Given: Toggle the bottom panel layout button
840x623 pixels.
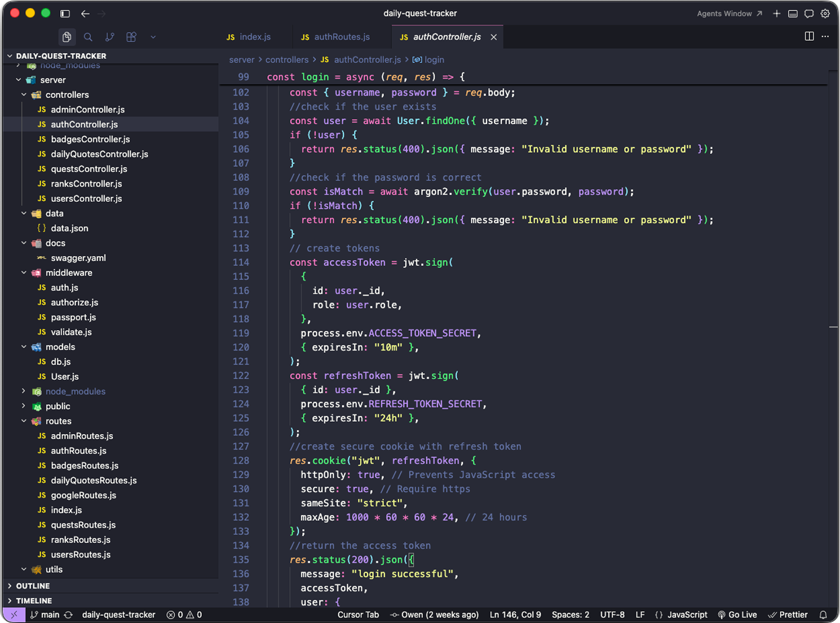Looking at the screenshot, I should (x=793, y=13).
